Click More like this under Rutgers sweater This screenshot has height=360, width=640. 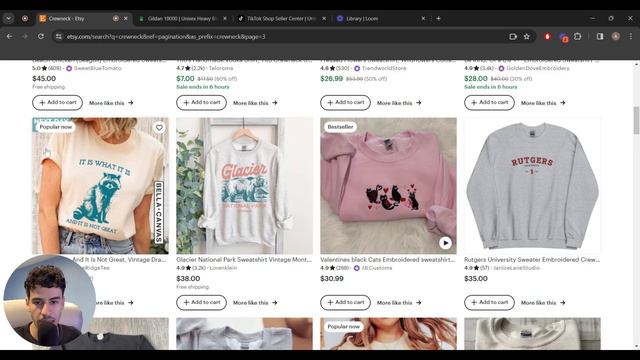tap(543, 303)
